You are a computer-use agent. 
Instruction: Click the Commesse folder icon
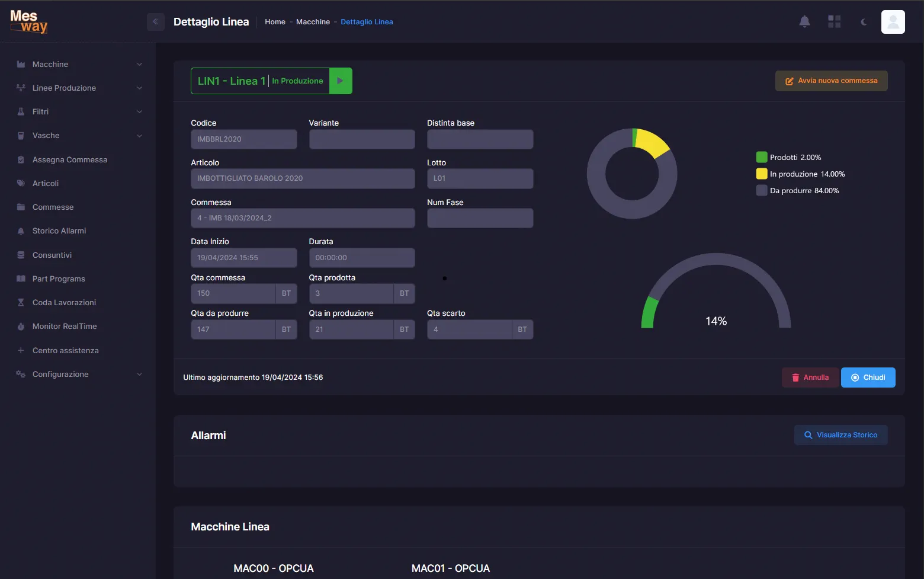(x=21, y=207)
